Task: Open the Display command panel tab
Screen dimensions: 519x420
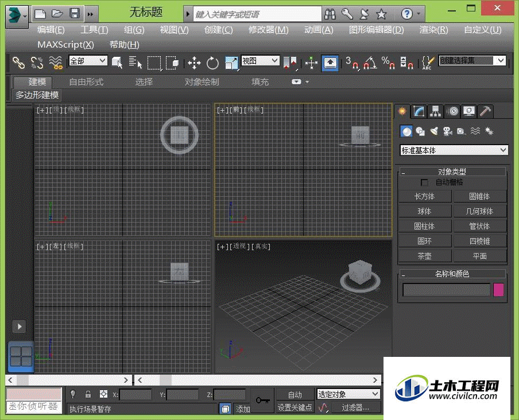Action: point(469,111)
